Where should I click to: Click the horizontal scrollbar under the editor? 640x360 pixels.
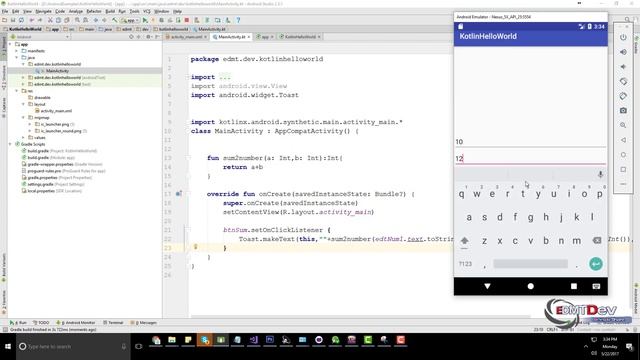click(360, 316)
